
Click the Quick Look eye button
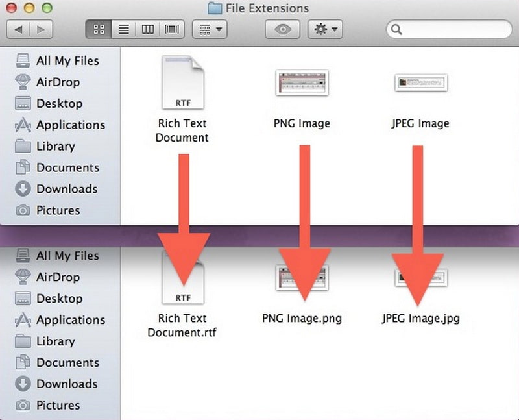click(283, 29)
